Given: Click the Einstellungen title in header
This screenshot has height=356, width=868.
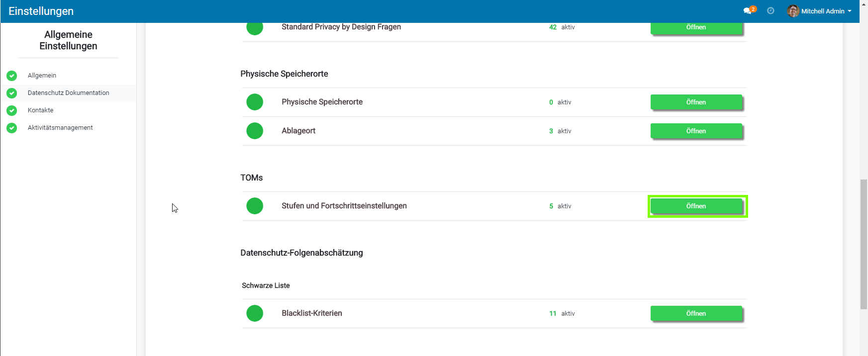Looking at the screenshot, I should [41, 11].
